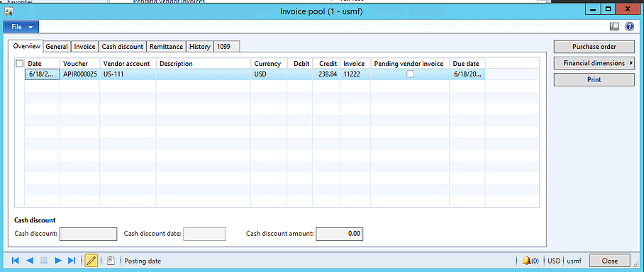Image resolution: width=644 pixels, height=272 pixels.
Task: Maximize the Invoice pool window
Action: [609, 9]
